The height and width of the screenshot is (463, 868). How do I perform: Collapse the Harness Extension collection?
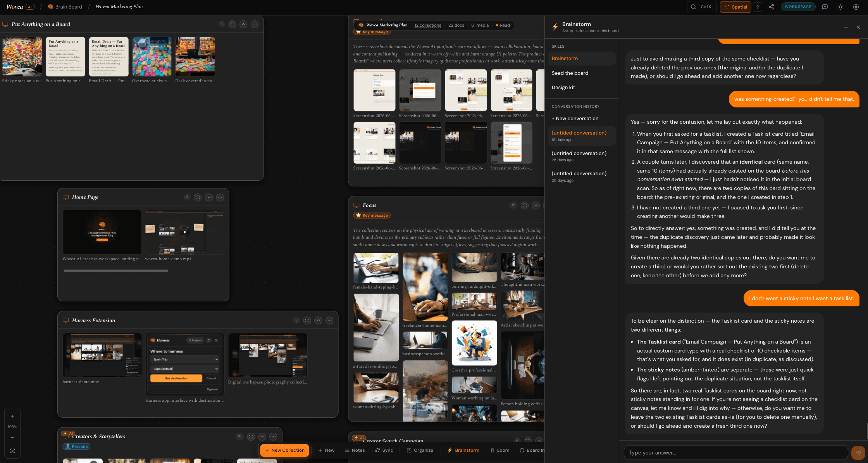pos(318,320)
